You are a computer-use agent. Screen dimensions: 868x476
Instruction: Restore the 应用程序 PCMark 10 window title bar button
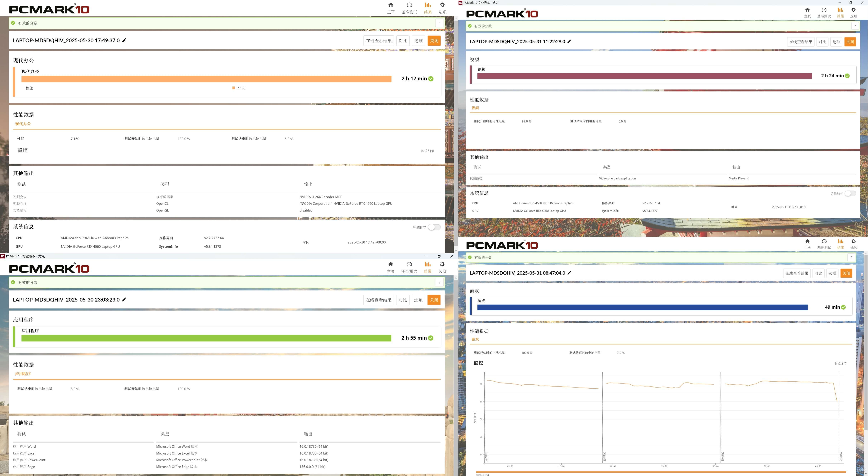[439, 256]
